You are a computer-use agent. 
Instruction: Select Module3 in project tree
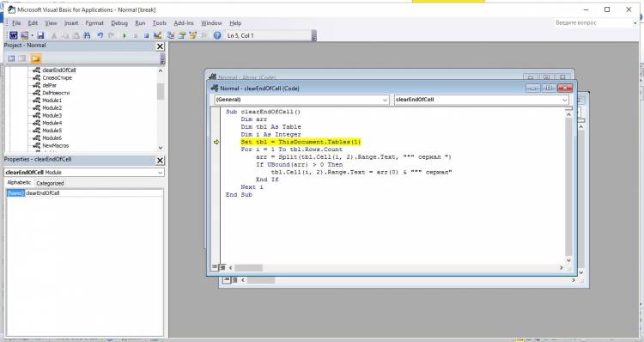[x=52, y=115]
